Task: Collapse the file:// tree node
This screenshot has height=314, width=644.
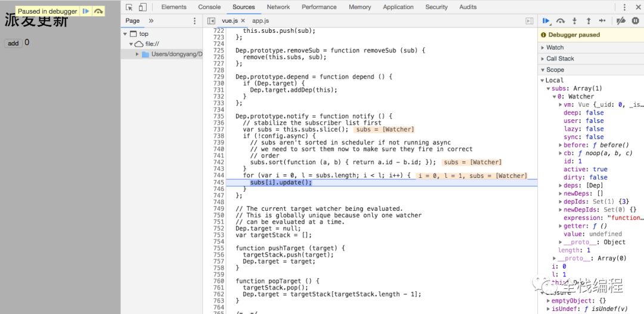Action: [131, 44]
